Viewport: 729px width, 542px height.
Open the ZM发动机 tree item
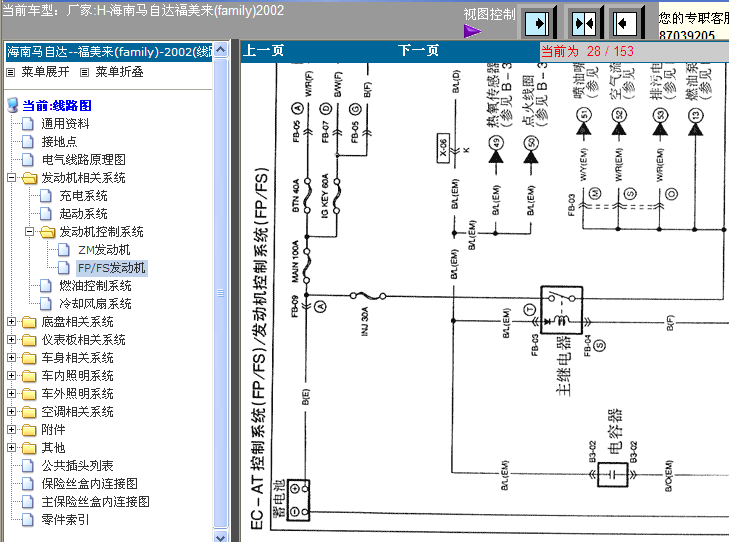coord(104,250)
